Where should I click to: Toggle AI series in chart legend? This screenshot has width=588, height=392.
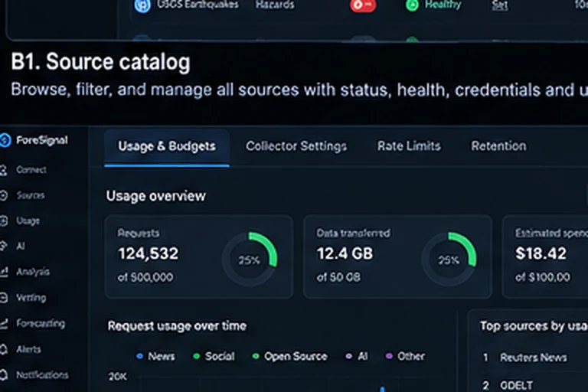357,356
